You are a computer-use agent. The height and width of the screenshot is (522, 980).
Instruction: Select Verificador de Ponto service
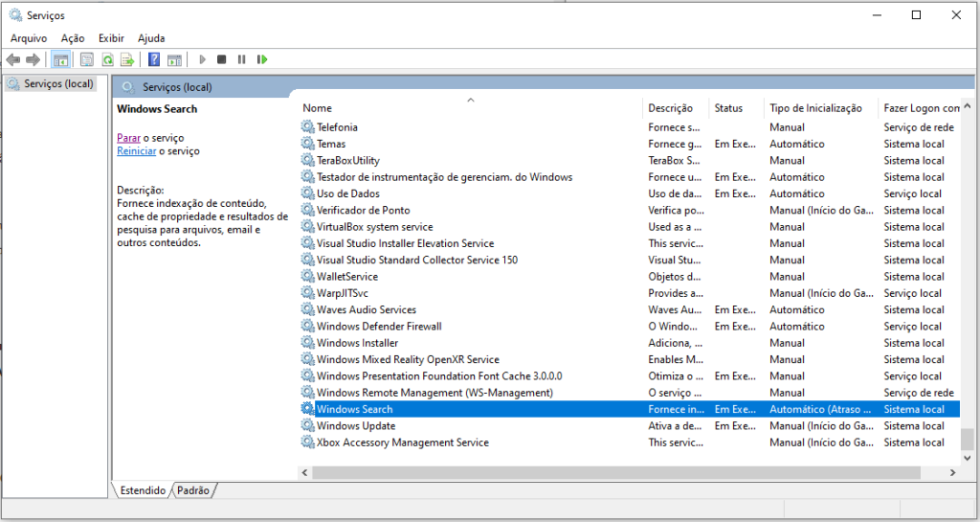coord(363,210)
